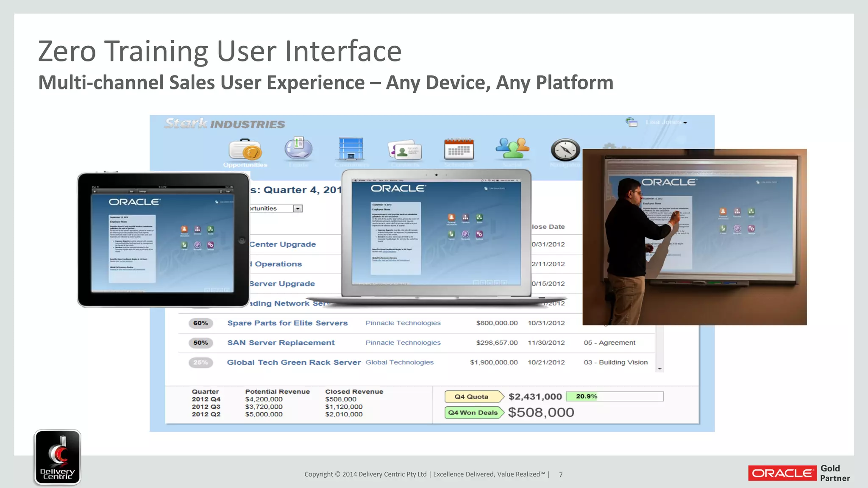This screenshot has height=488, width=868.
Task: Click the 11/30/2012 close date
Action: click(546, 343)
